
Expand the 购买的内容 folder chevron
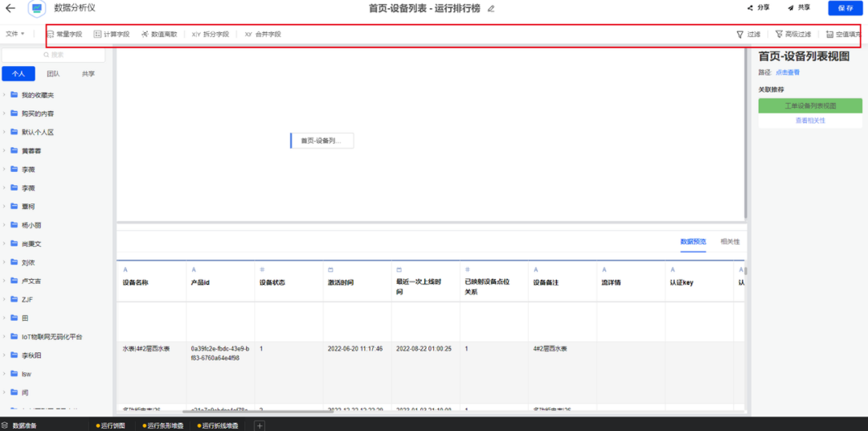tap(4, 113)
